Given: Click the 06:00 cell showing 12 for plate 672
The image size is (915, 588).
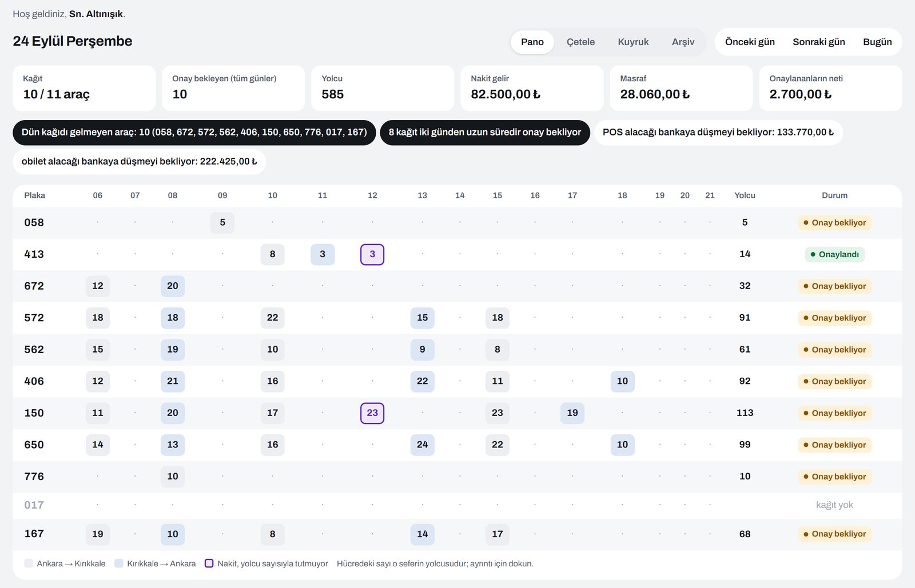Looking at the screenshot, I should click(98, 286).
